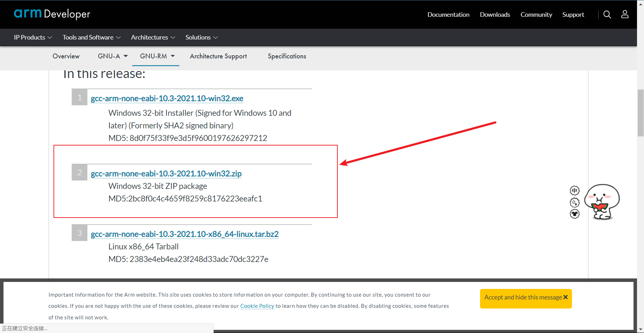Viewport: 644px width, 333px height.
Task: Open Documentation in top navigation
Action: click(x=448, y=15)
